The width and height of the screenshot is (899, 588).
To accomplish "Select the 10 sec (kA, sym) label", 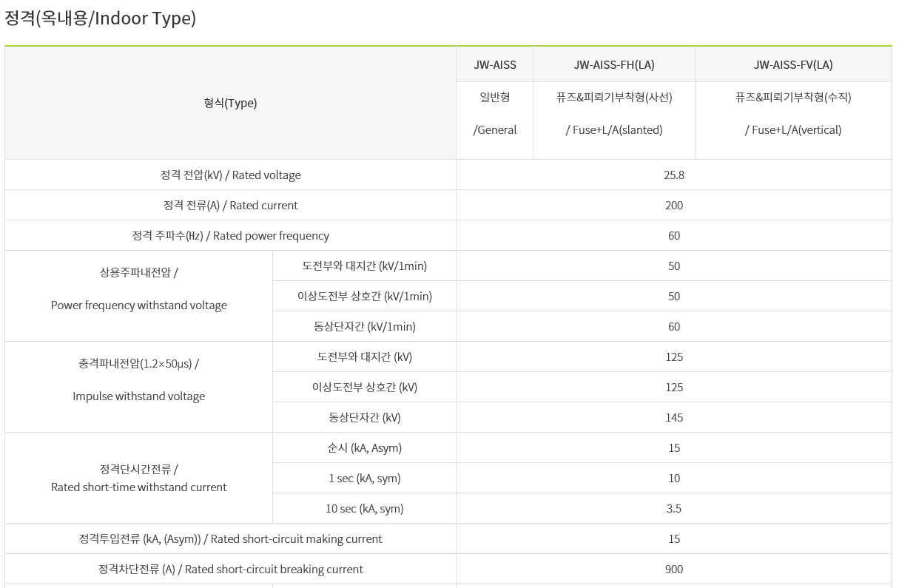I will coord(364,509).
